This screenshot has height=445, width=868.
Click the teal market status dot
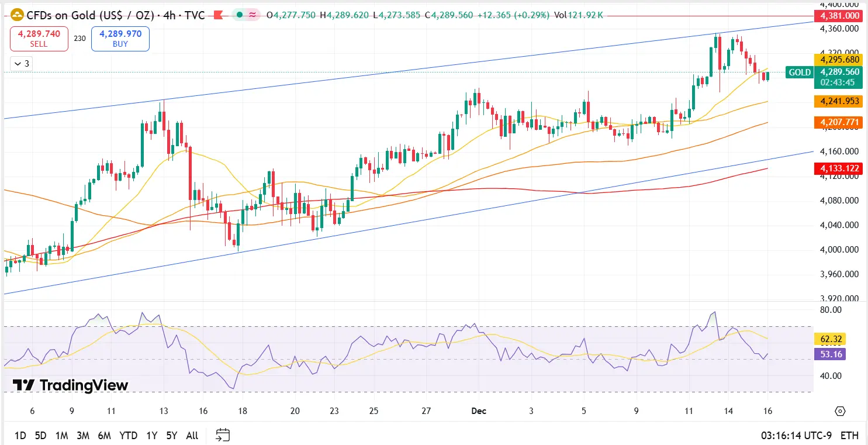[x=238, y=16]
